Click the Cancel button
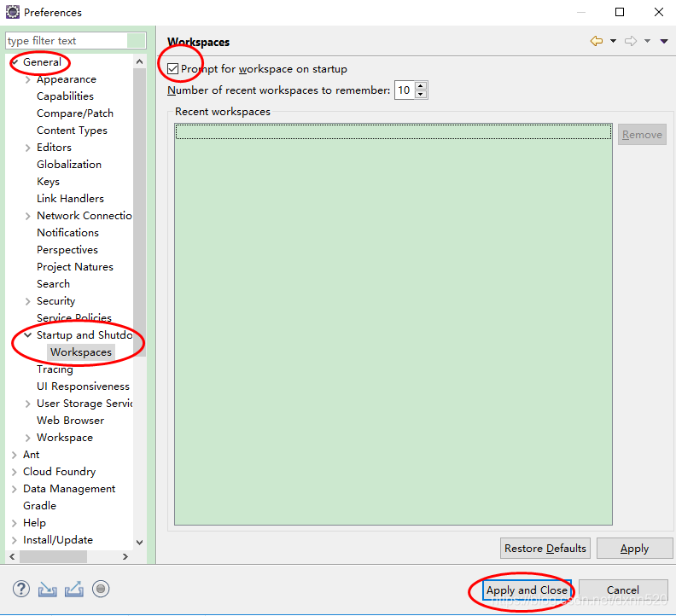Screen dimensions: 676x616 click(623, 590)
